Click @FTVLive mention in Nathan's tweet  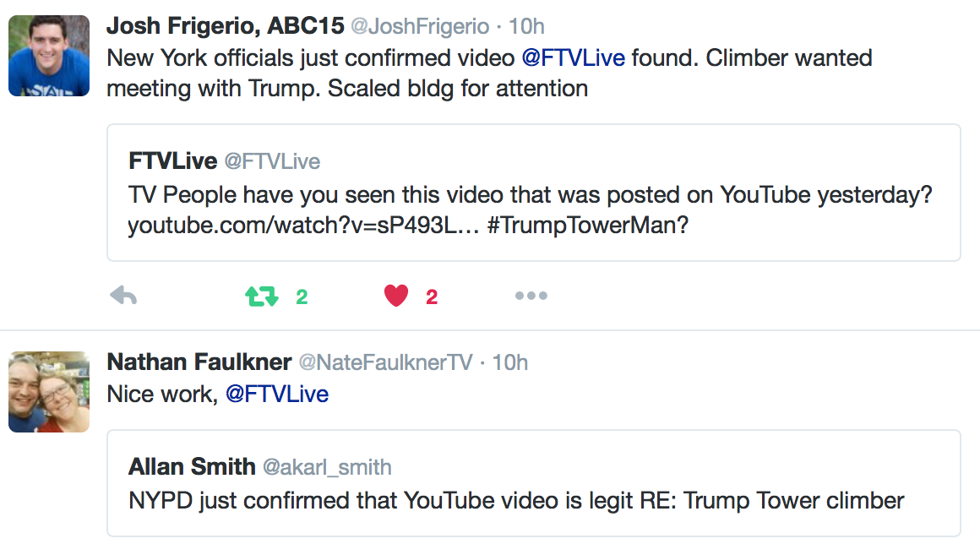coord(277,394)
